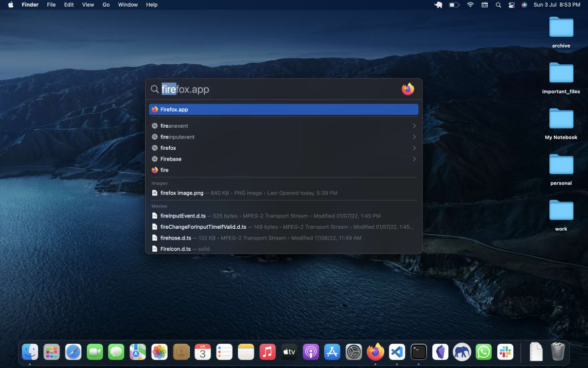Launch Safari from the Dock
This screenshot has height=368, width=588.
pyautogui.click(x=73, y=352)
